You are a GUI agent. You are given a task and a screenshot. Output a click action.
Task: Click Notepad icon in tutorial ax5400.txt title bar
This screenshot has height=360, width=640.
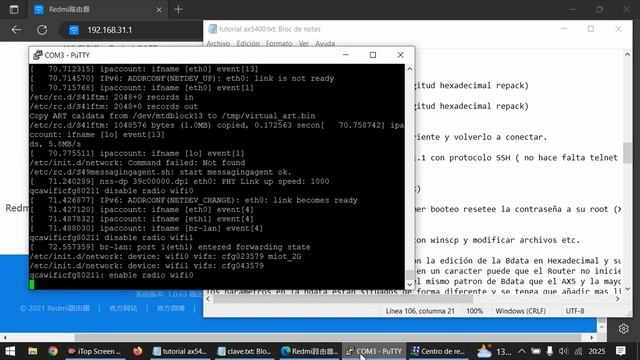pos(212,29)
